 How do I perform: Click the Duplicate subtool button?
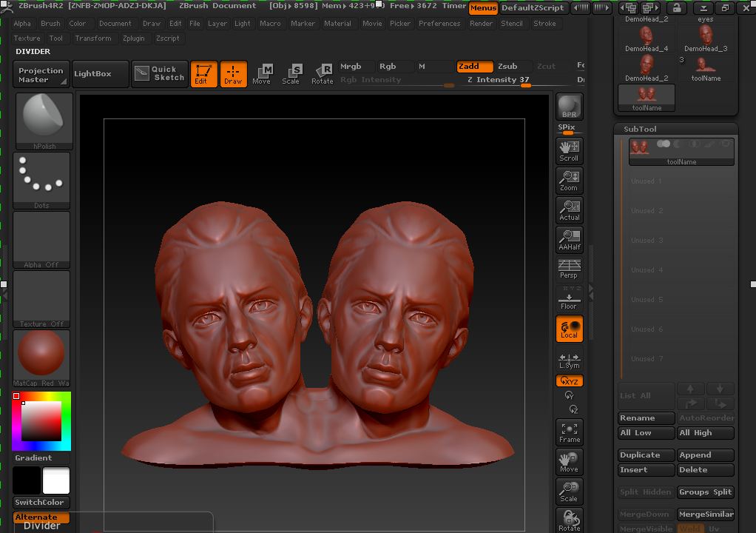(646, 455)
